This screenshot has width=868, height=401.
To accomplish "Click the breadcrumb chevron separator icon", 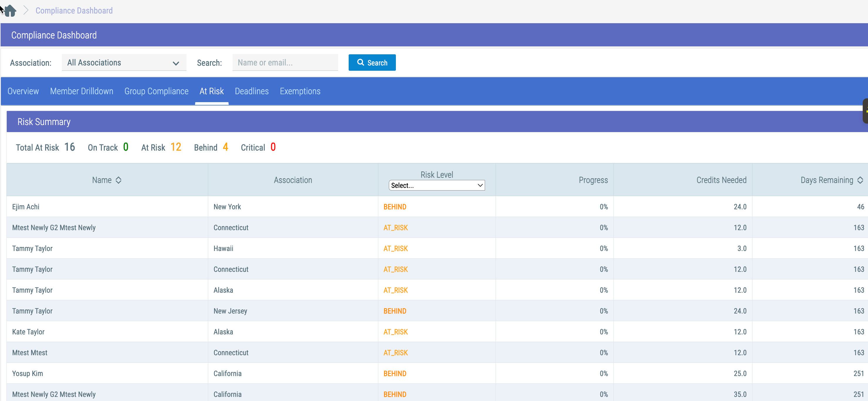I will (26, 11).
